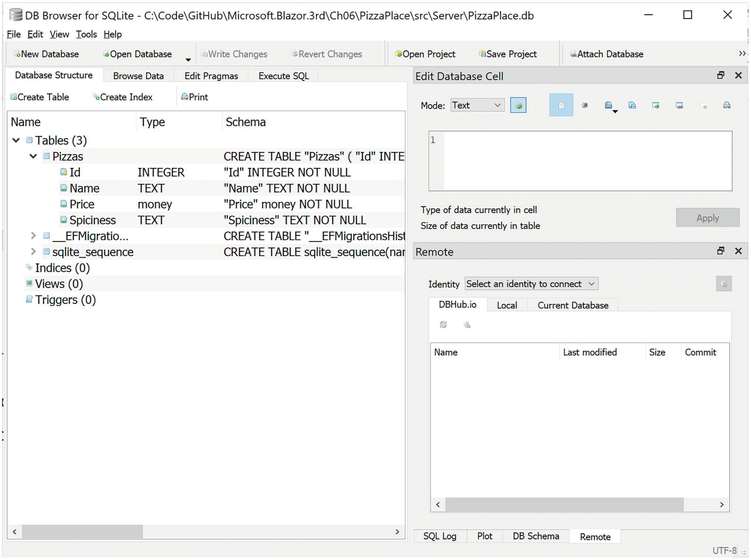Click the structure panel horizontal scrollbar thumb
751x560 pixels.
[x=82, y=532]
